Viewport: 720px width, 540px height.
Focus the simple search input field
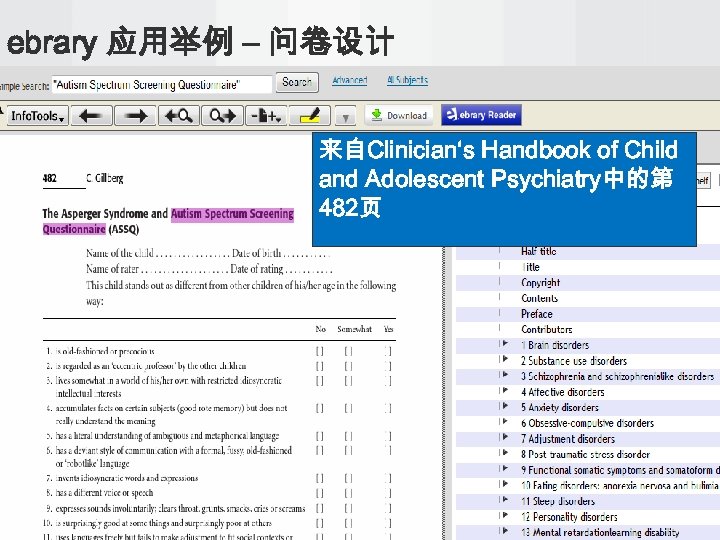click(x=162, y=84)
